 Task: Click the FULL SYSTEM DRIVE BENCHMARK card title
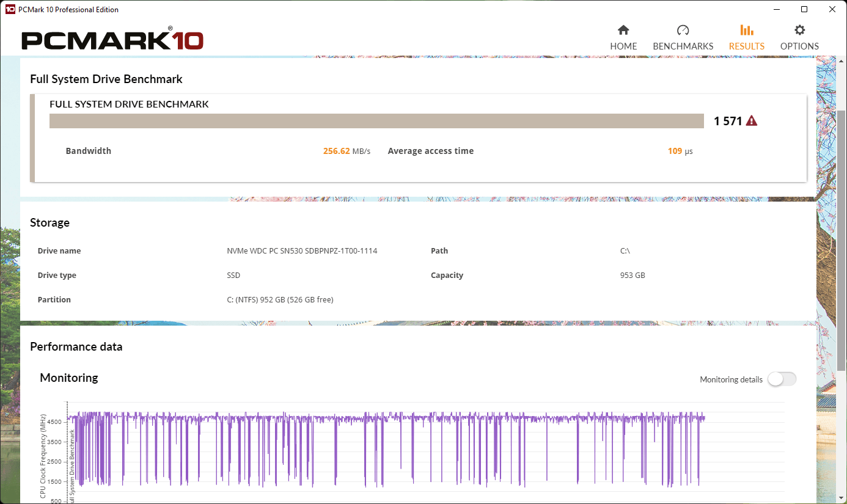129,104
